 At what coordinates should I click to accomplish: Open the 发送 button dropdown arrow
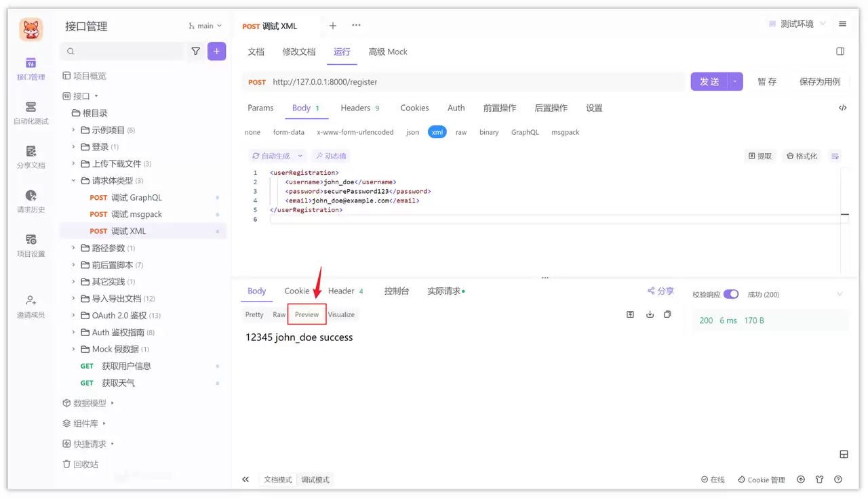coord(735,81)
